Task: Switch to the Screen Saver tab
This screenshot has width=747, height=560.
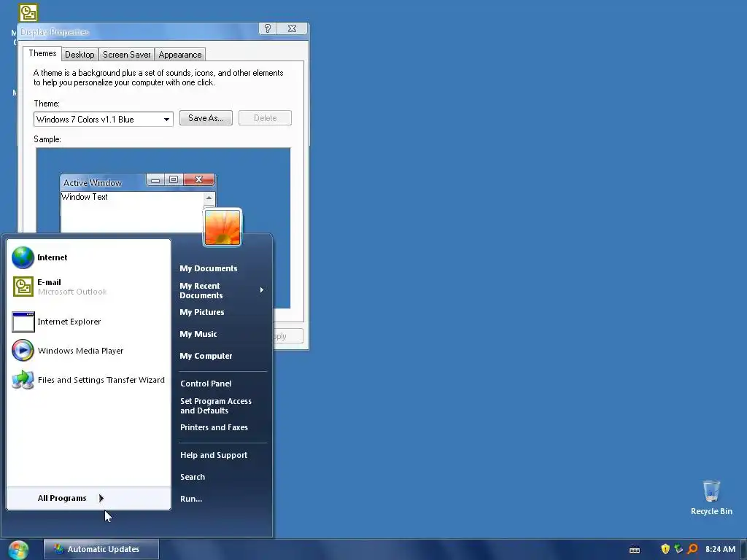Action: point(127,54)
